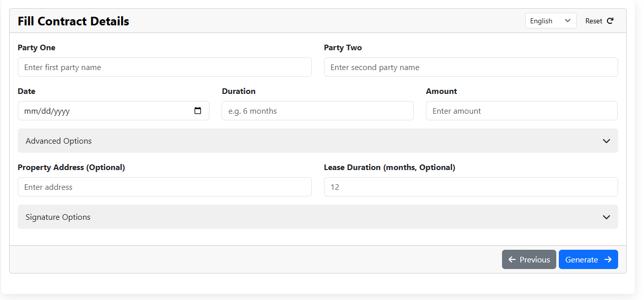Click the Duration text field

[317, 111]
